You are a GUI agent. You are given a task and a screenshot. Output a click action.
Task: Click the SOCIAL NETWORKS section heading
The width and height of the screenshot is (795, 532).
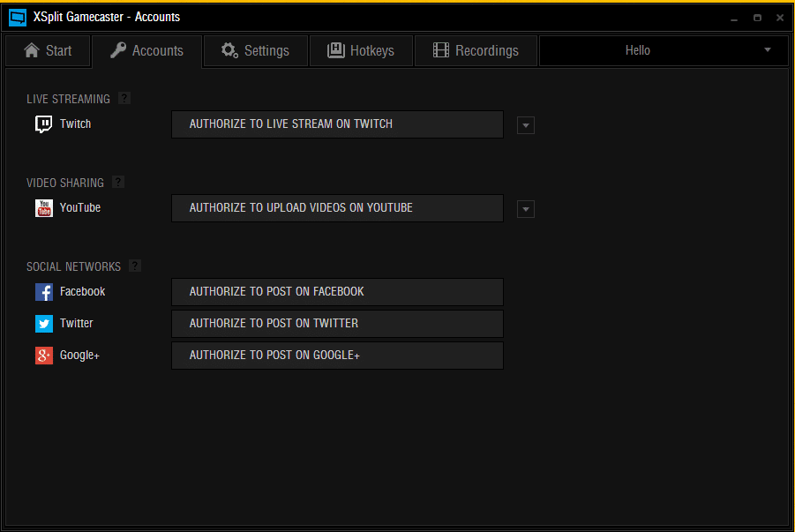(x=73, y=266)
